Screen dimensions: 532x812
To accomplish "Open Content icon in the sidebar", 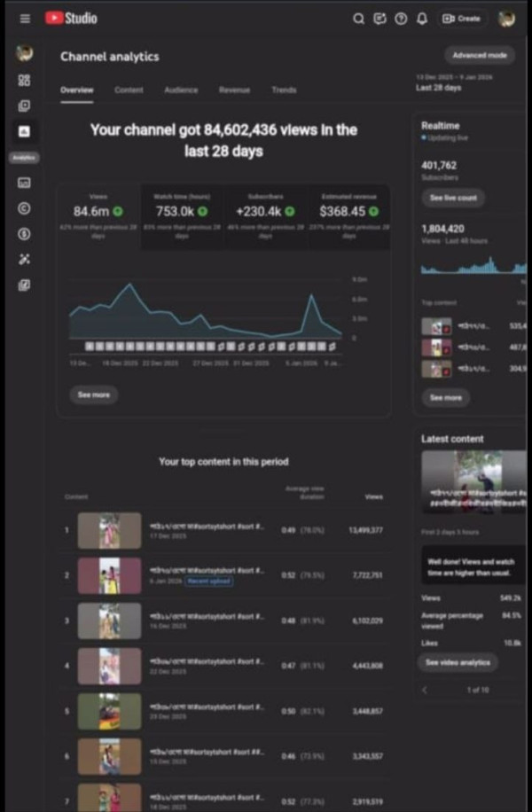I will coord(24,105).
